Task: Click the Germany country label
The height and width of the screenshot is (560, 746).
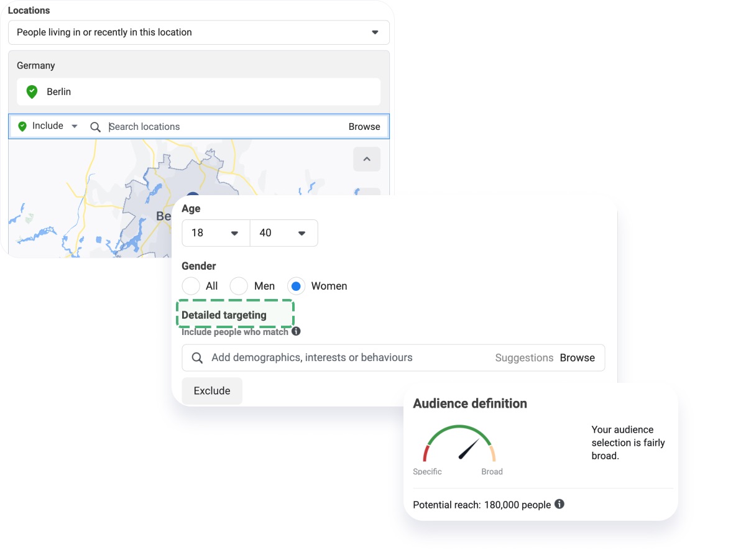Action: 36,66
